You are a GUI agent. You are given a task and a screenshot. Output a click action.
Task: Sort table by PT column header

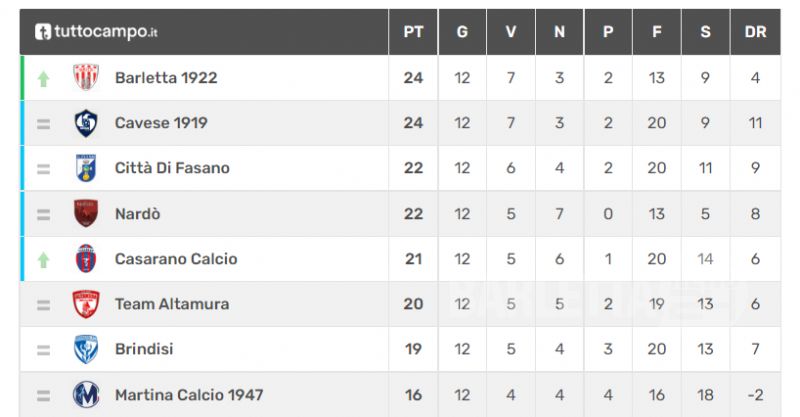coord(413,32)
